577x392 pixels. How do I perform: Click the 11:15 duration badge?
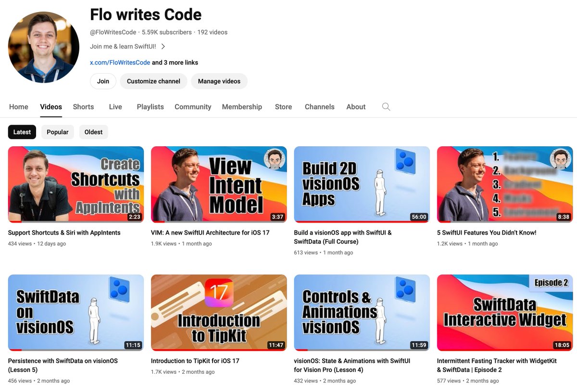click(133, 345)
